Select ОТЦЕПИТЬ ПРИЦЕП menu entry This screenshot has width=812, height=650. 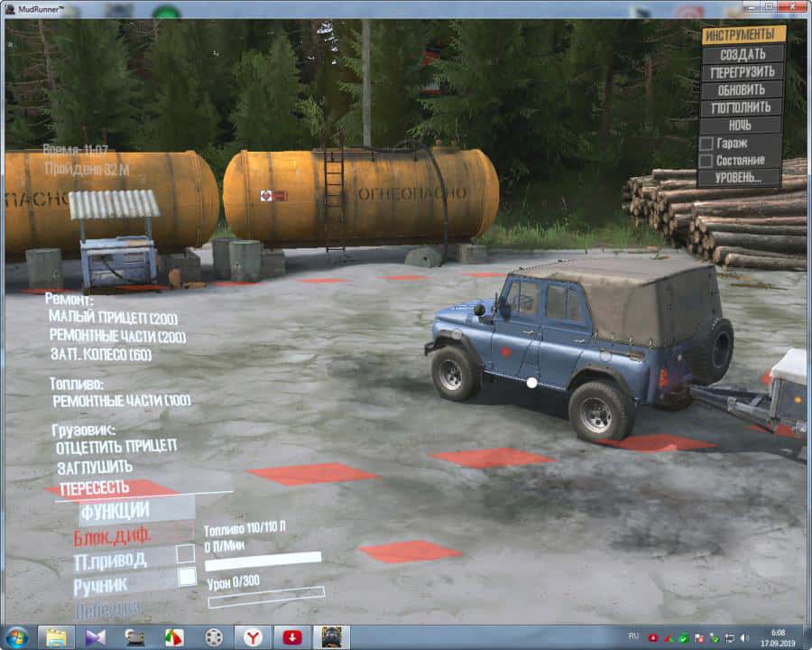point(116,446)
